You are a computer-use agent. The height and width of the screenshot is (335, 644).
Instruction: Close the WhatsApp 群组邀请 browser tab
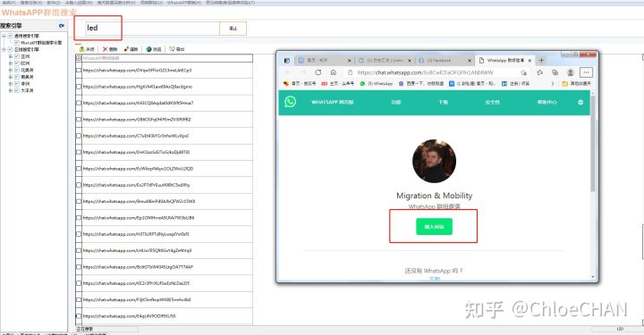click(x=530, y=60)
